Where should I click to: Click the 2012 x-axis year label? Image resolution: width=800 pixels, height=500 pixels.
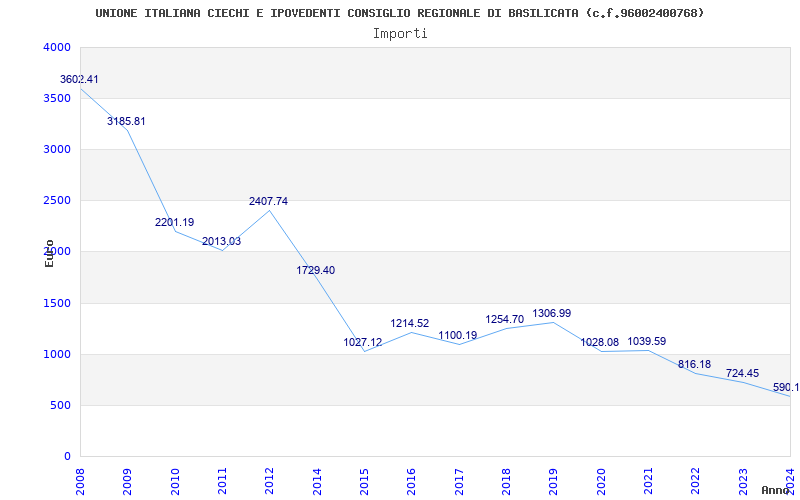pos(269,481)
